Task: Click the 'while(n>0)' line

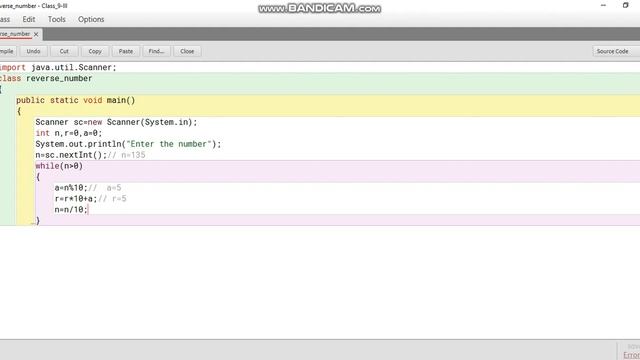Action: [59, 166]
